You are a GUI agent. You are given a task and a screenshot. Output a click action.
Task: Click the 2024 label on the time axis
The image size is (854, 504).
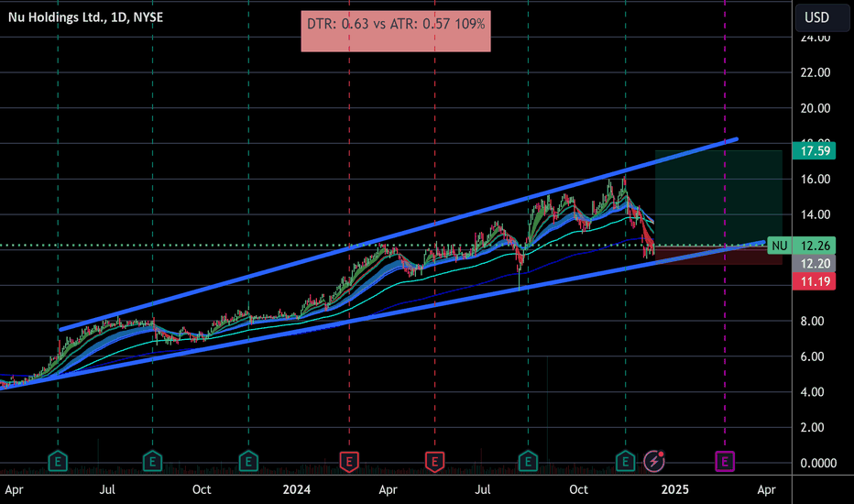296,489
